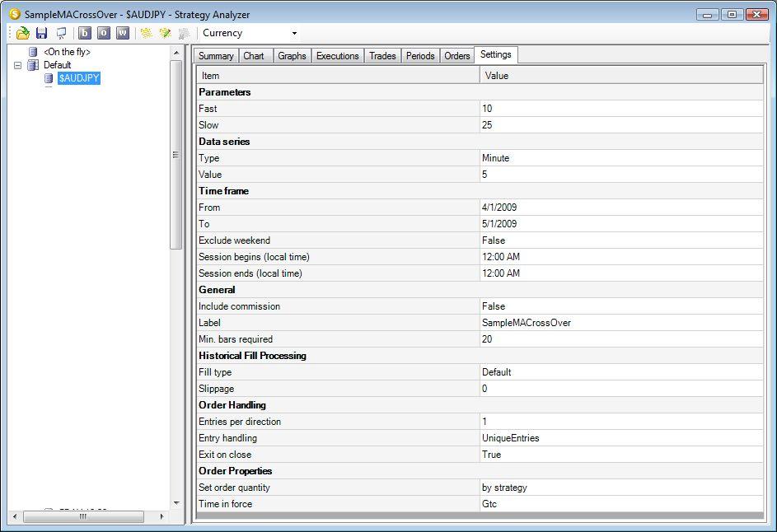
Task: Click the To date 5/1/2009
Action: 621,224
